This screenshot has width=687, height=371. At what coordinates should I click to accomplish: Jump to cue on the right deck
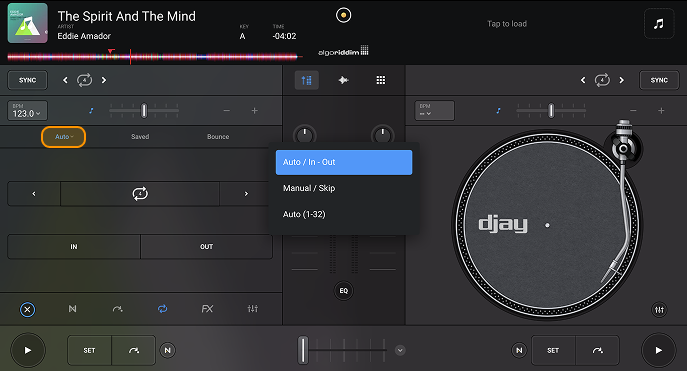[x=598, y=350]
